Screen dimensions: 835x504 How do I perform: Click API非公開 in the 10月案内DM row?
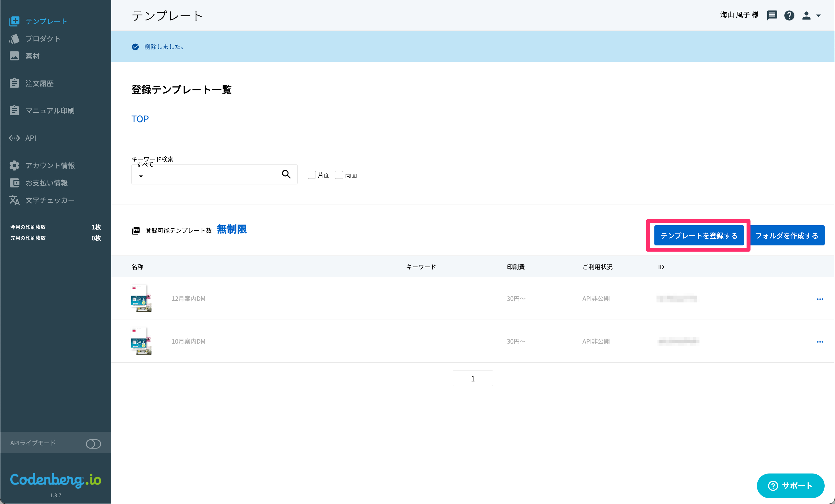(x=596, y=341)
